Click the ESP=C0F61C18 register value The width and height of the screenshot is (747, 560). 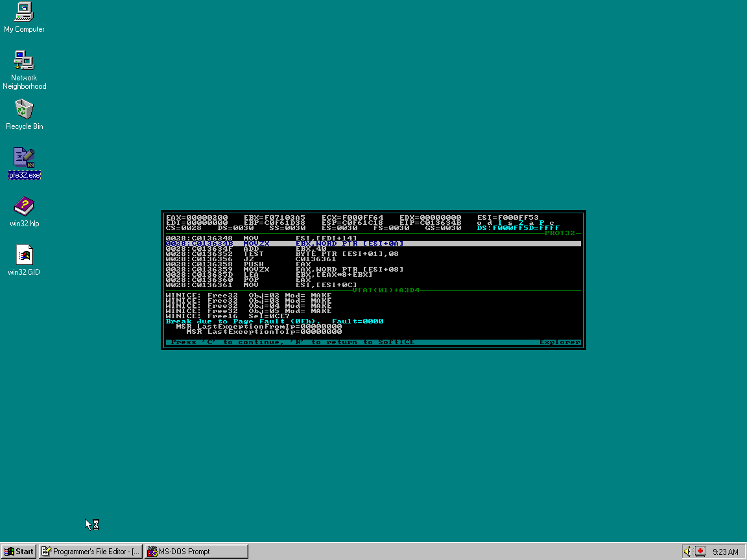(x=352, y=223)
